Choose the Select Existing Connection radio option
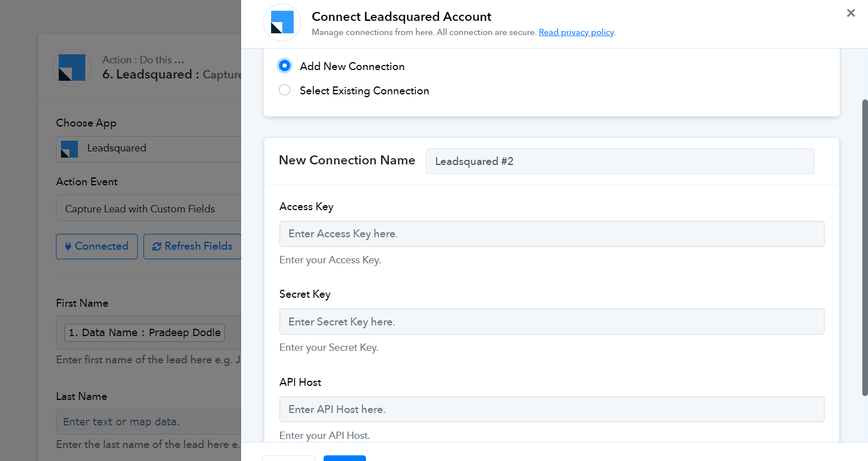Image resolution: width=868 pixels, height=461 pixels. 285,90
